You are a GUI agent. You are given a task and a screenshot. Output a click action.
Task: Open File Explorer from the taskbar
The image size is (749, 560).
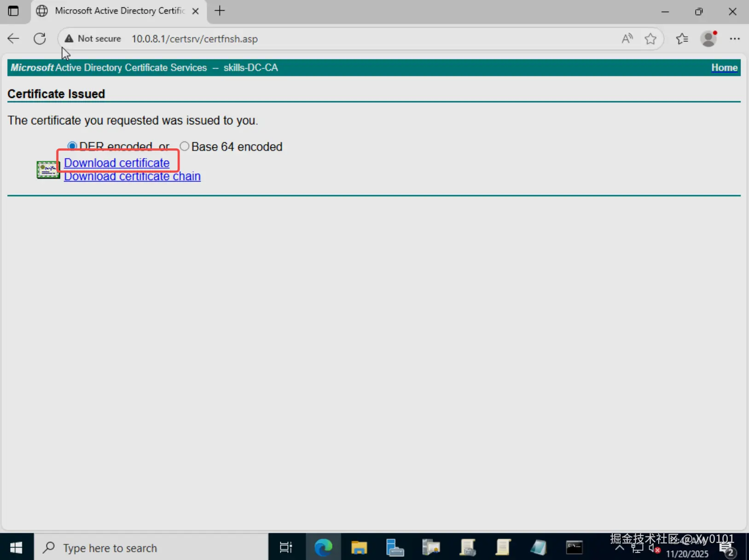click(x=359, y=547)
